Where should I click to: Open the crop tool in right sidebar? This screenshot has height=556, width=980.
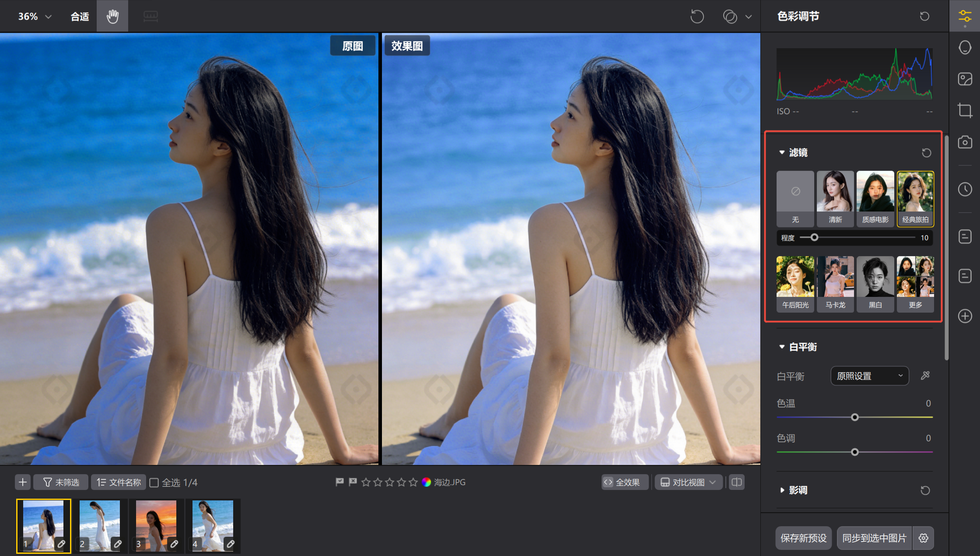point(965,110)
